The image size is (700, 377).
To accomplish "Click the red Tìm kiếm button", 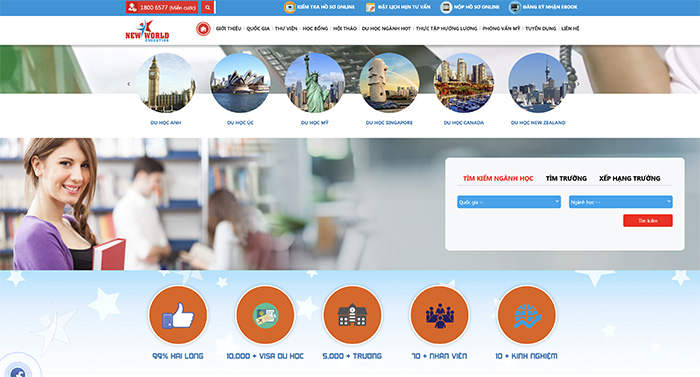I will pyautogui.click(x=648, y=221).
